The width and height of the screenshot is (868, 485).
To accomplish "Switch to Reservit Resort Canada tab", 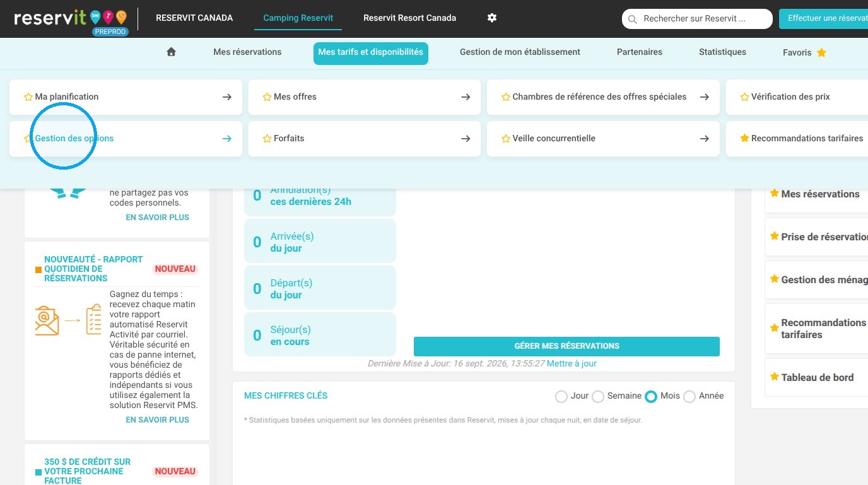I will point(409,18).
